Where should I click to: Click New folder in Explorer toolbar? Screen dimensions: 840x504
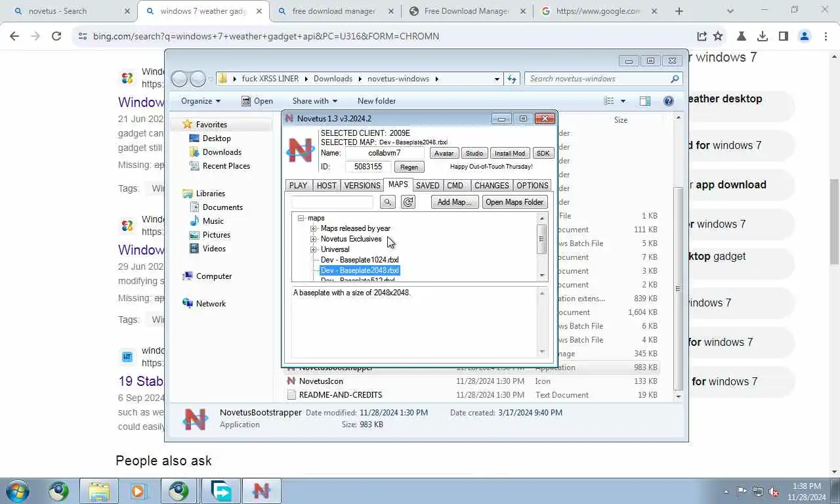[x=377, y=101]
